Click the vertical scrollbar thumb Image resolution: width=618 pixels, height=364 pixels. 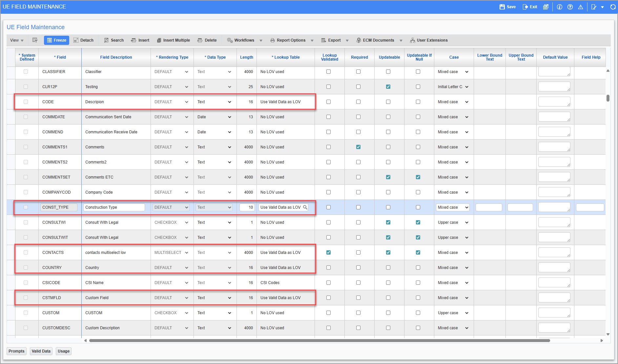tap(608, 98)
